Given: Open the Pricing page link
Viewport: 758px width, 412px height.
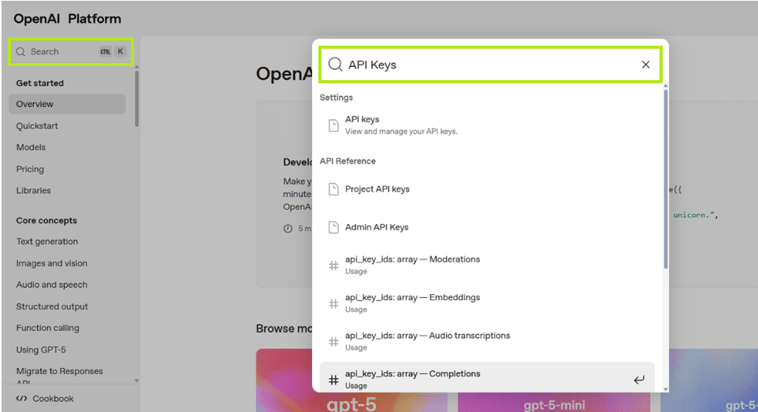Looking at the screenshot, I should 30,169.
